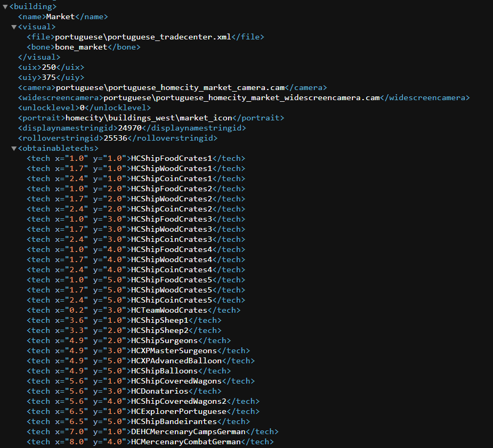Collapse the building element triangle
The width and height of the screenshot is (493, 448).
(5, 7)
